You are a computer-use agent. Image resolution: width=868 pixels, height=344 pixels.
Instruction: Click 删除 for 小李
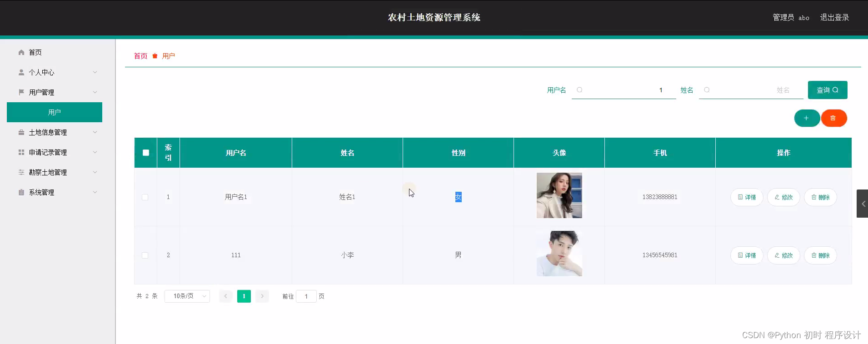(820, 255)
